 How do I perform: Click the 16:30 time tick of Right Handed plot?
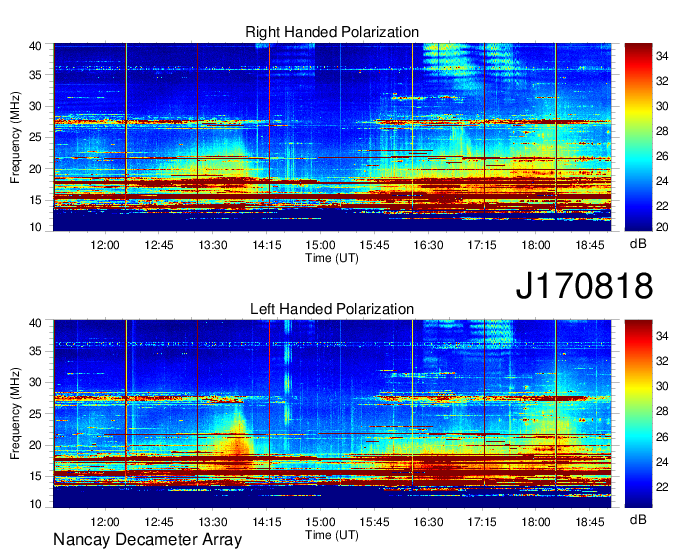point(428,245)
